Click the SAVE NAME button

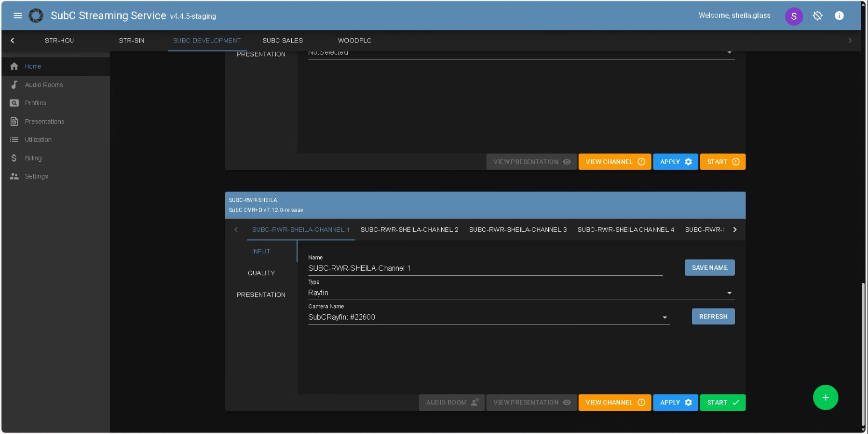click(709, 268)
